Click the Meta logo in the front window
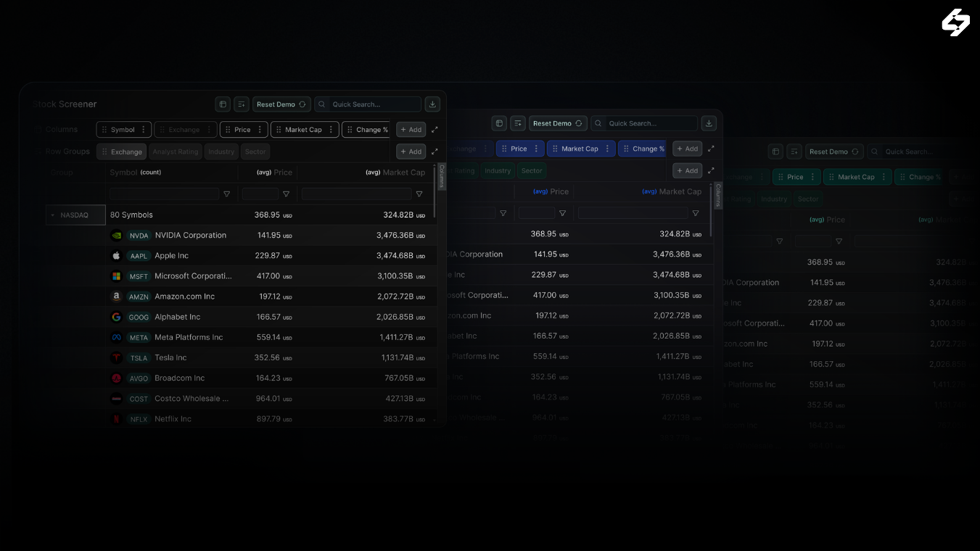Screen dimensions: 980x551 click(116, 337)
